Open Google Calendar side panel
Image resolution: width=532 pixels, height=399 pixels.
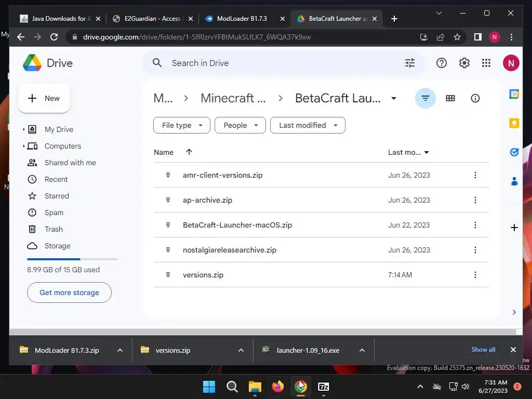[x=514, y=94]
